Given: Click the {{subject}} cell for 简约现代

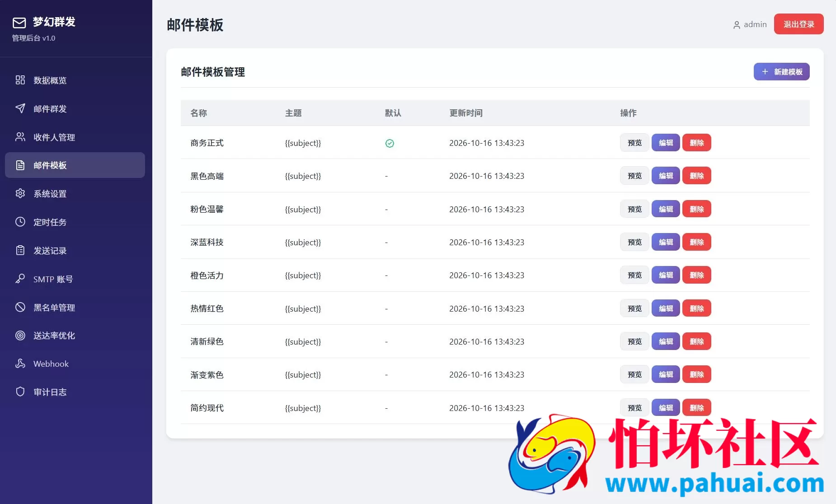Looking at the screenshot, I should pyautogui.click(x=303, y=408).
